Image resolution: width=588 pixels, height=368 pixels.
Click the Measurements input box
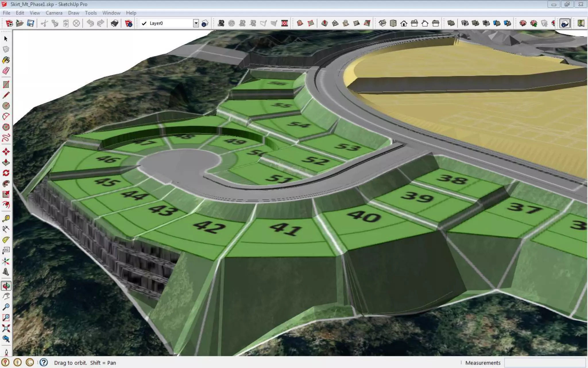coord(545,363)
